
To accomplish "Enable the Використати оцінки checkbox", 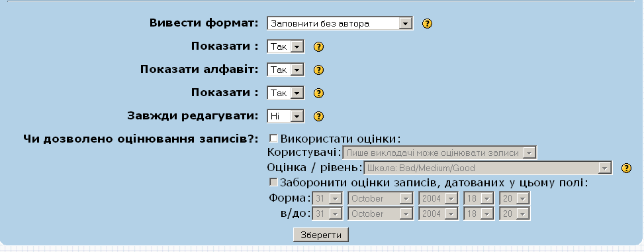I will pos(273,138).
